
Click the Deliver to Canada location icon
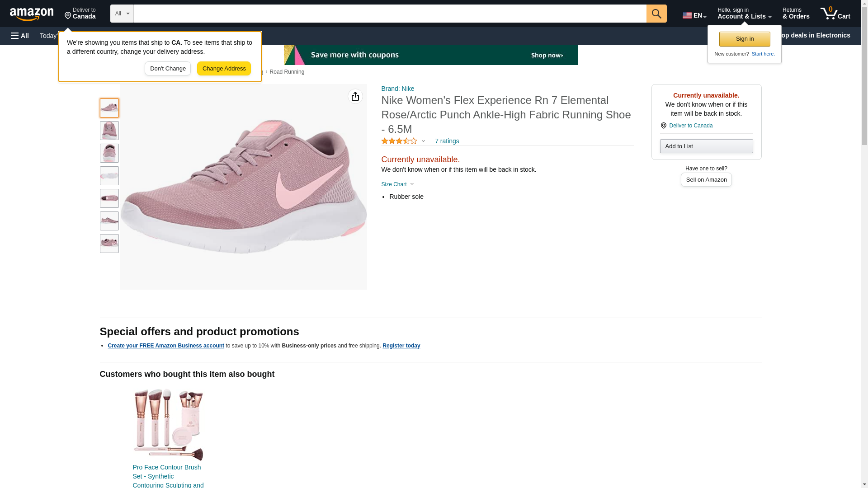pos(80,14)
